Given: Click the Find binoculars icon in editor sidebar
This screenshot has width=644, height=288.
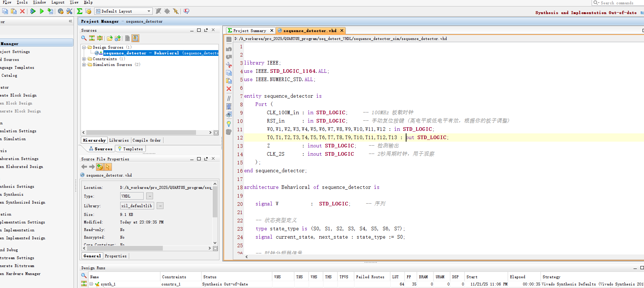Looking at the screenshot, I should point(229,115).
